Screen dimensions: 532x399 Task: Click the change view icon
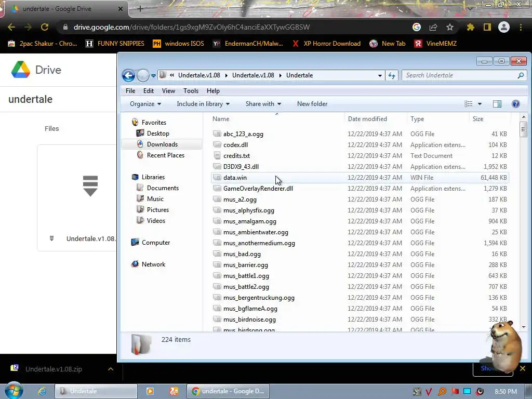(469, 104)
